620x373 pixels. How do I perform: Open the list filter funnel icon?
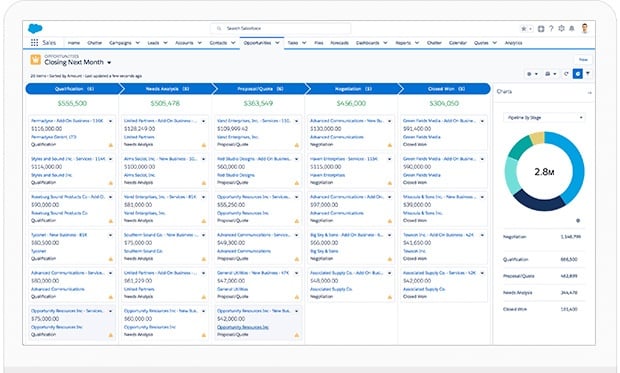pyautogui.click(x=588, y=74)
